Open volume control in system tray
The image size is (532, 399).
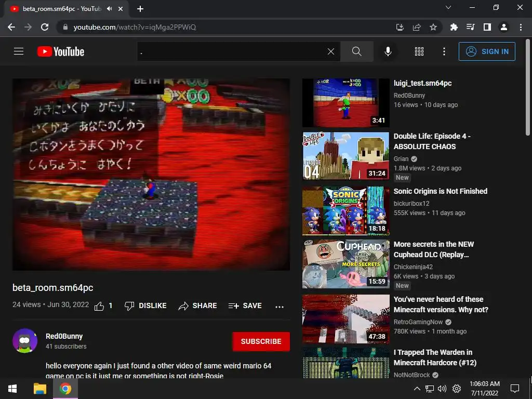pos(442,389)
